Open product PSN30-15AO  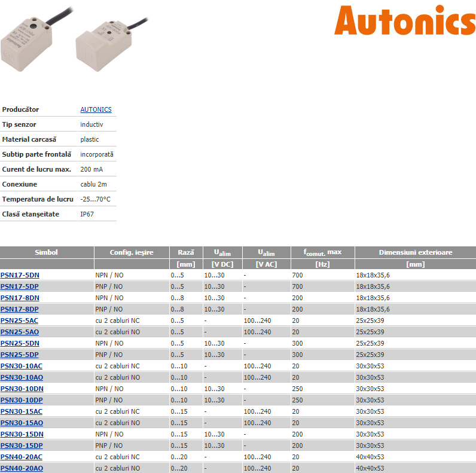click(22, 423)
